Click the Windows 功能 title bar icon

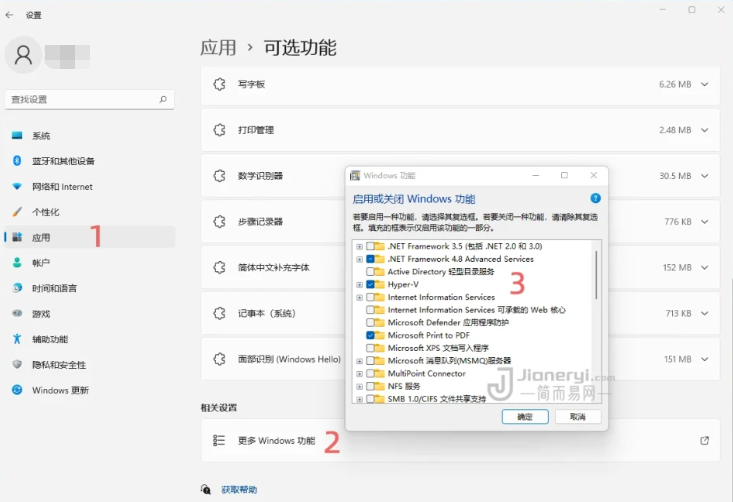coord(355,175)
